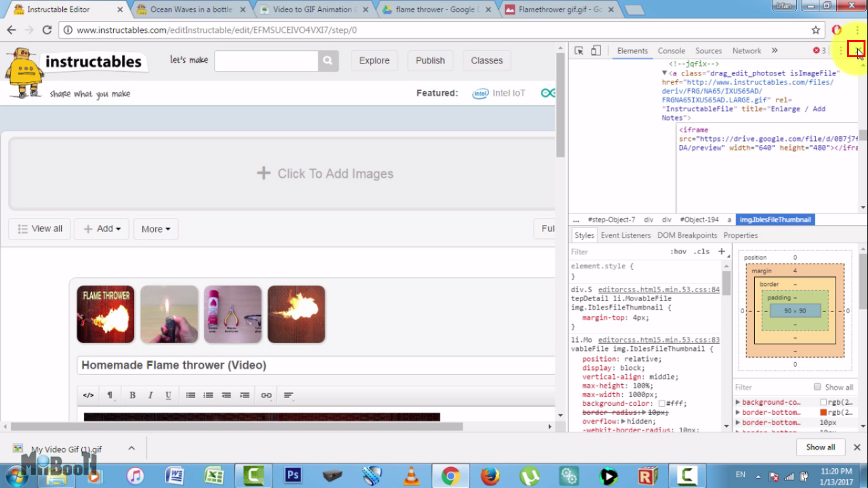868x488 pixels.
Task: Apply underline formatting in the editor toolbar
Action: (168, 395)
